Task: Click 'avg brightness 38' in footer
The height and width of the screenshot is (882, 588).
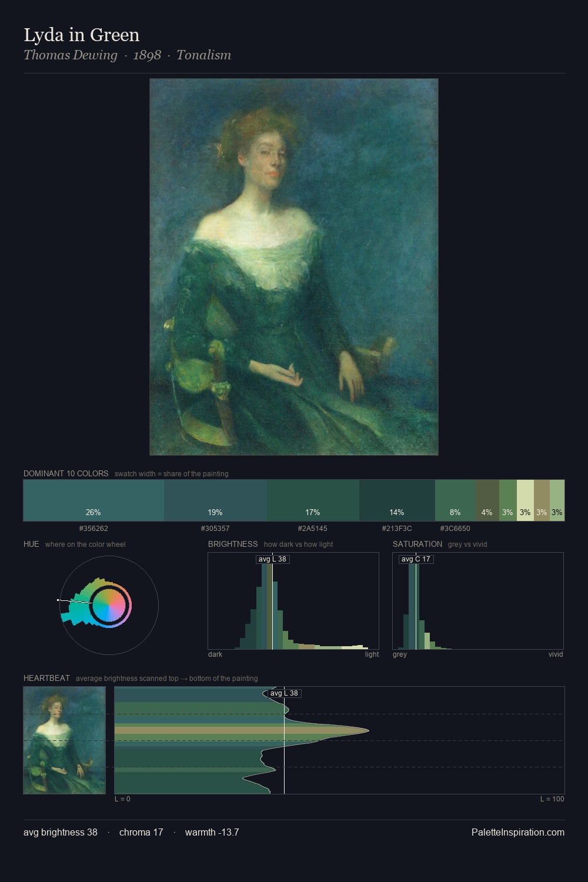Action: click(x=61, y=832)
